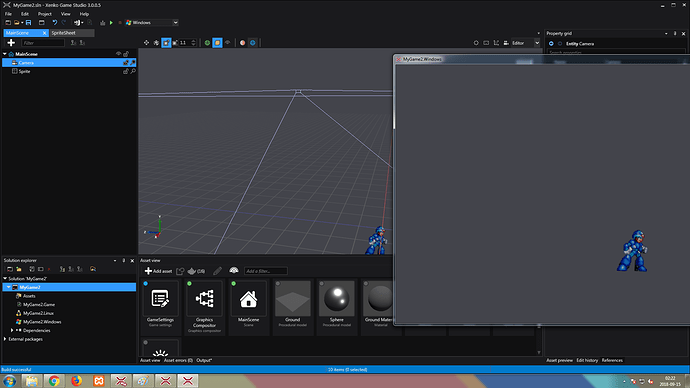Close the MainScene tab
This screenshot has width=690, height=388.
tap(44, 33)
